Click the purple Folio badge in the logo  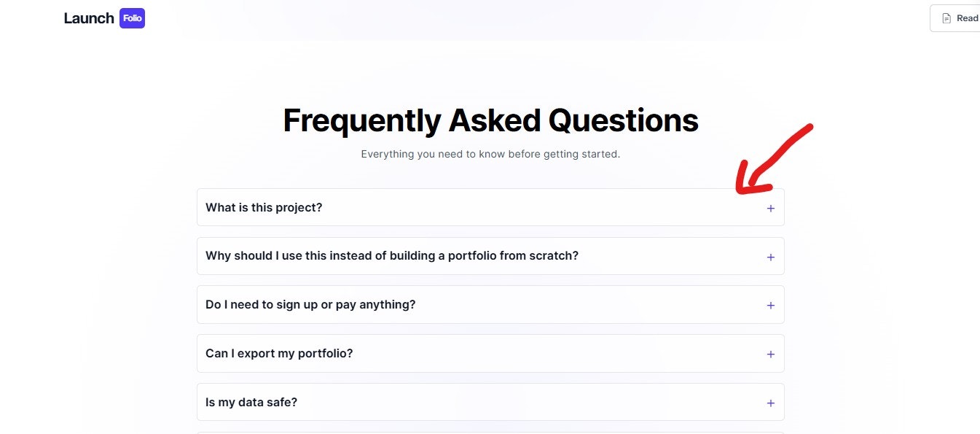[x=132, y=18]
